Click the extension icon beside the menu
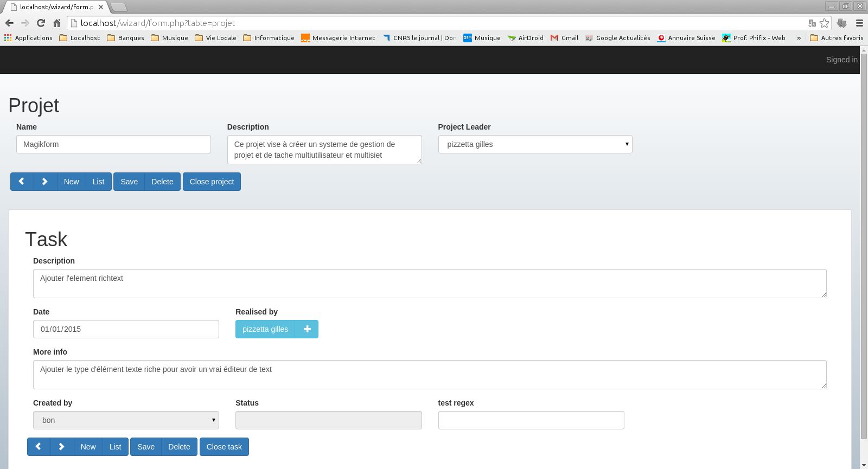This screenshot has height=469, width=868. [x=841, y=23]
